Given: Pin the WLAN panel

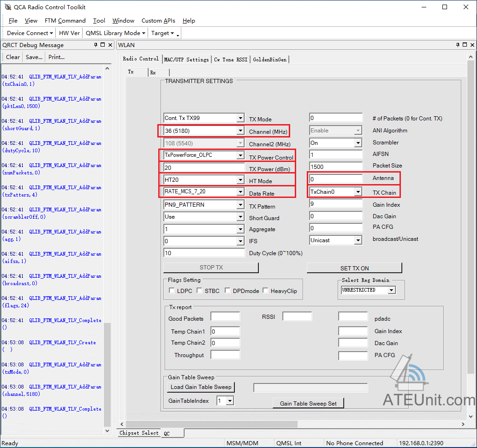Looking at the screenshot, I should click(458, 45).
